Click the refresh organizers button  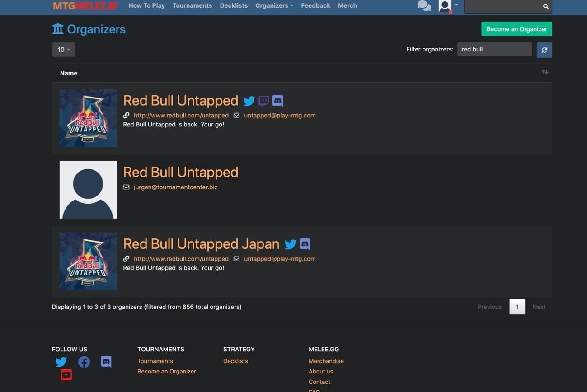click(545, 50)
